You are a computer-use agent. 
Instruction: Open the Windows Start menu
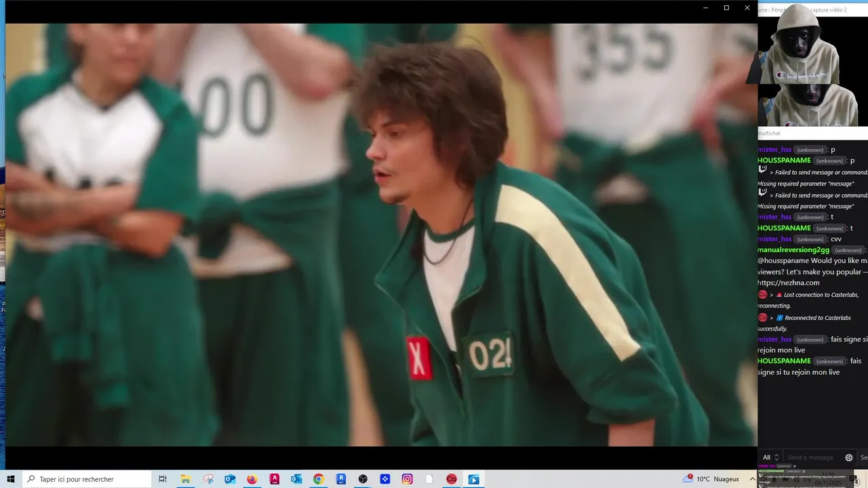[11, 479]
